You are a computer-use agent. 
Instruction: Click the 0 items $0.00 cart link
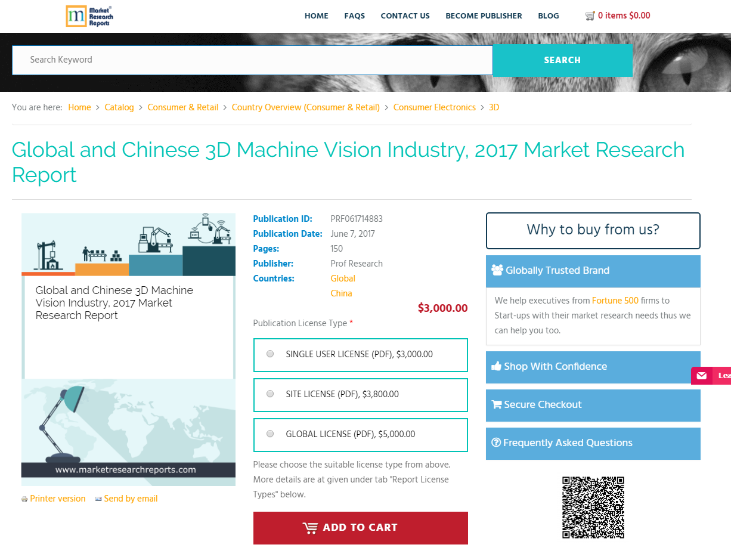click(x=624, y=16)
